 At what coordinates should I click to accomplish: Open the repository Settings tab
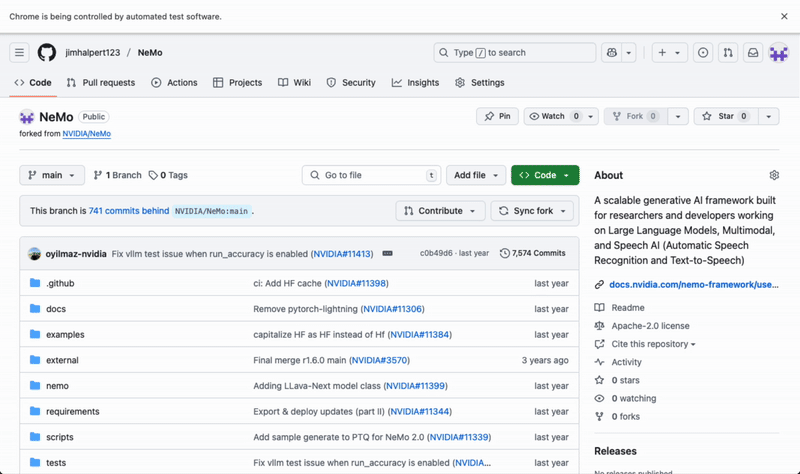(x=480, y=83)
